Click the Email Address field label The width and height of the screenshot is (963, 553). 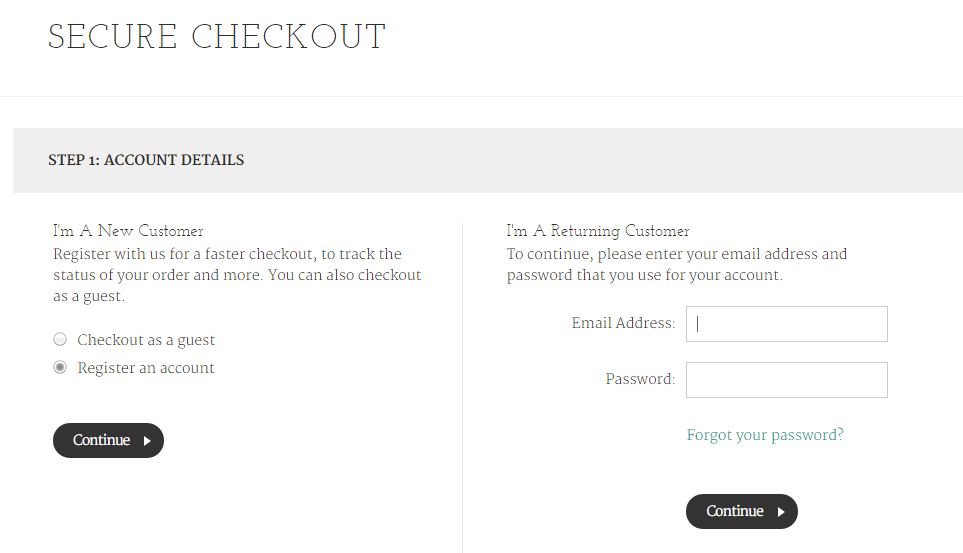click(623, 324)
